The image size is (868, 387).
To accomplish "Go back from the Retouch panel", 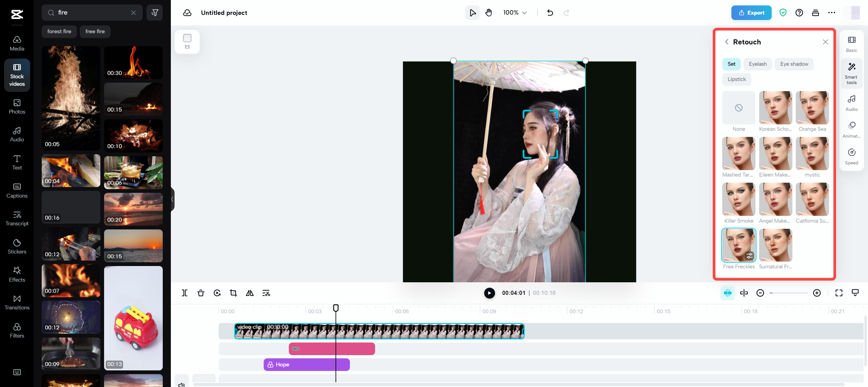I will (x=727, y=42).
